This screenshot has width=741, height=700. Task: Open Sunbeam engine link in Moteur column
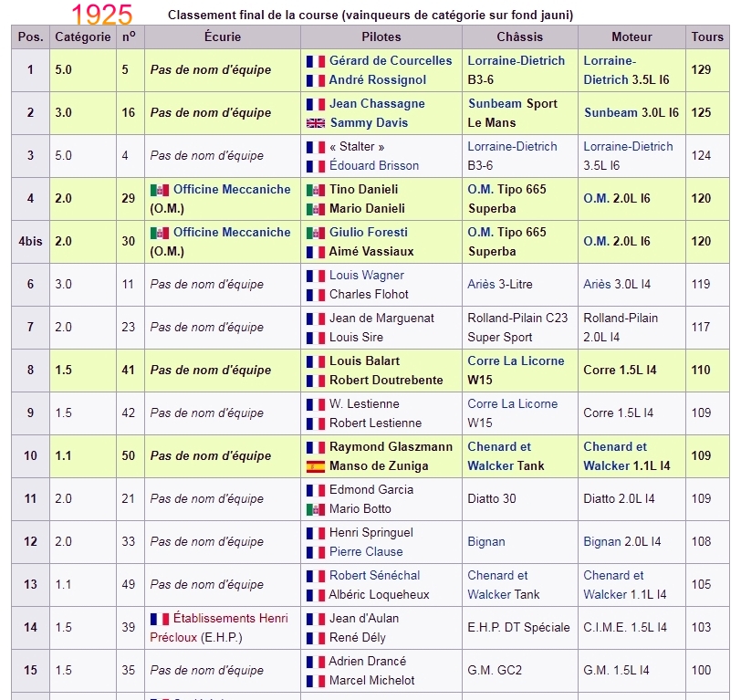coord(611,112)
